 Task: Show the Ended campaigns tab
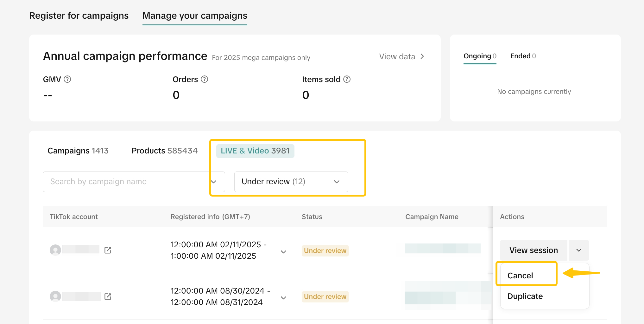pos(523,56)
